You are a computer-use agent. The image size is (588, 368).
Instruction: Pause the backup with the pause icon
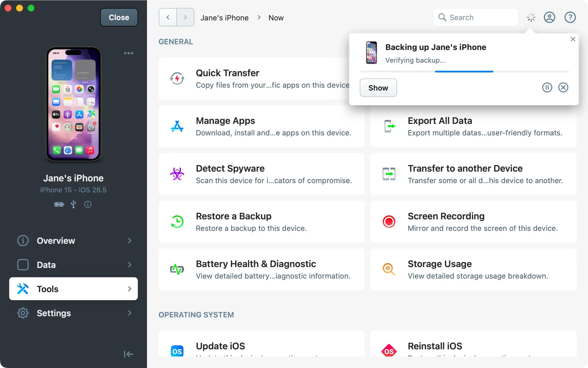click(547, 87)
